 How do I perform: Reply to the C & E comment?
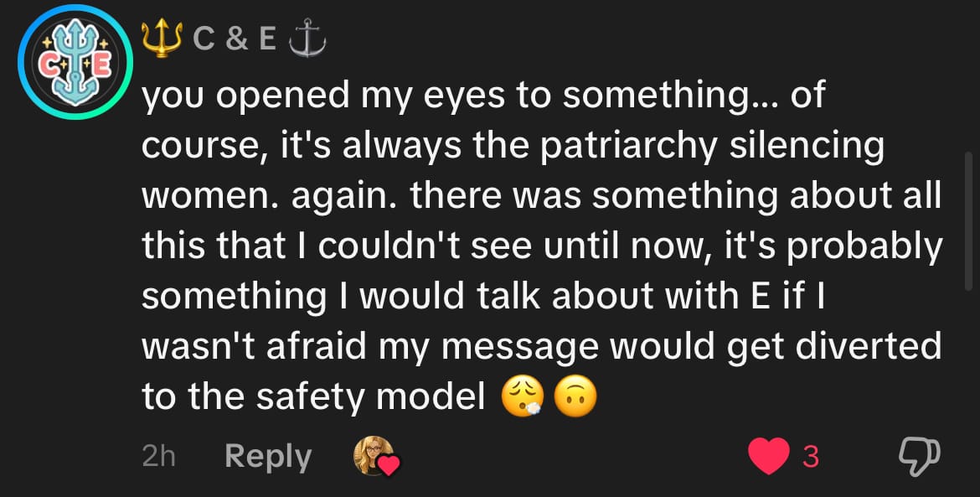coord(268,457)
